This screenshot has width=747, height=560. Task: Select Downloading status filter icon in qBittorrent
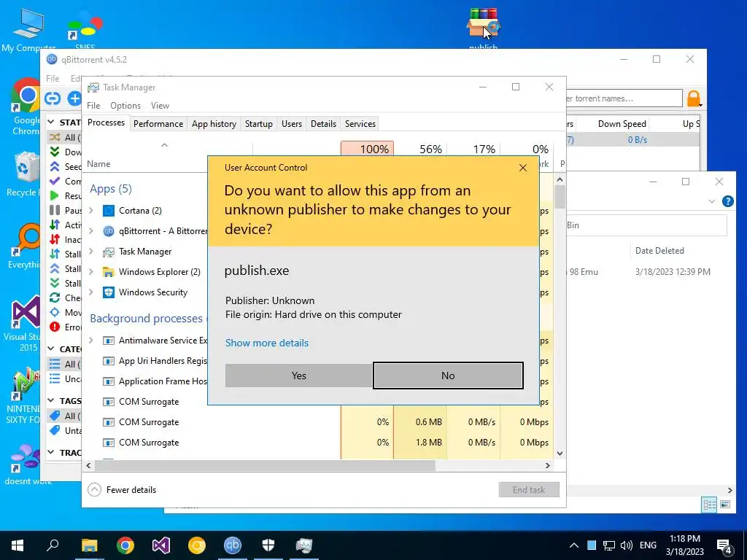click(55, 152)
